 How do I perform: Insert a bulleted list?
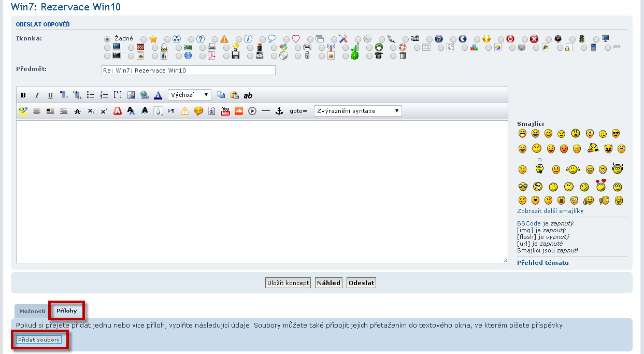click(x=91, y=95)
